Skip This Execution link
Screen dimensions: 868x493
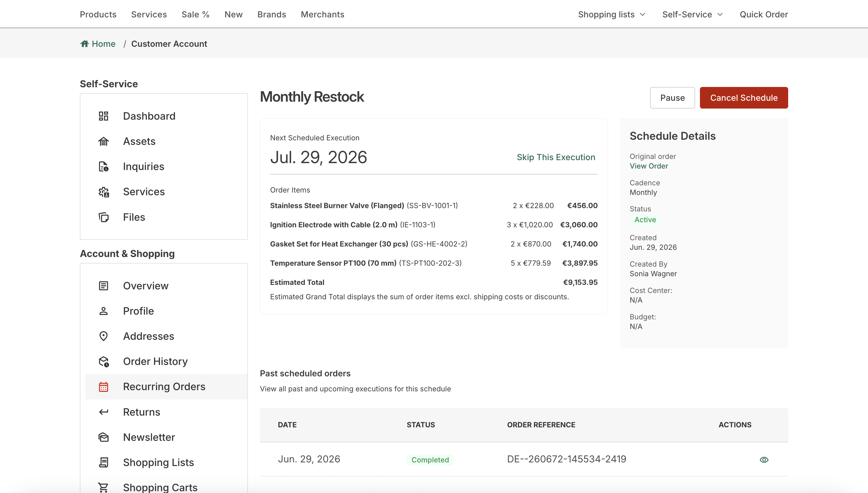click(556, 157)
